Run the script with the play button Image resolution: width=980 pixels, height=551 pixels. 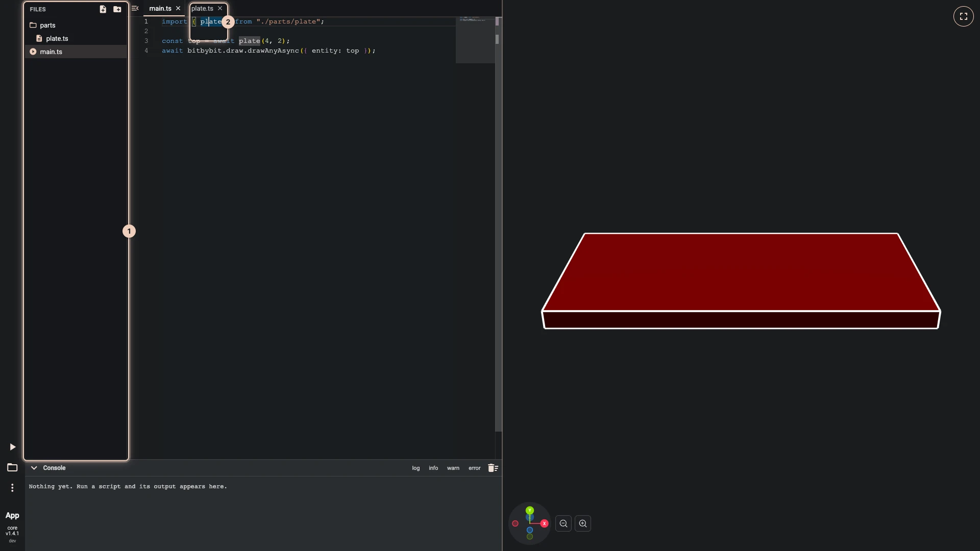point(12,447)
